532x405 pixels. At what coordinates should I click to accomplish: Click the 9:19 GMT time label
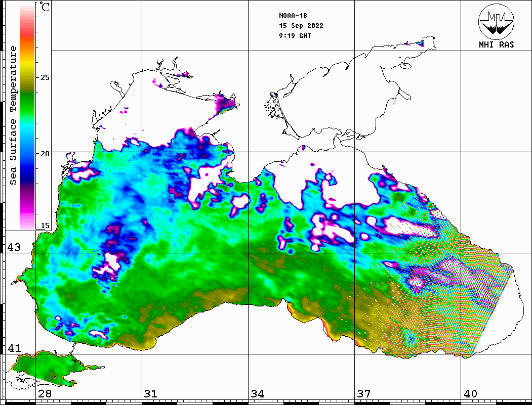click(x=295, y=35)
